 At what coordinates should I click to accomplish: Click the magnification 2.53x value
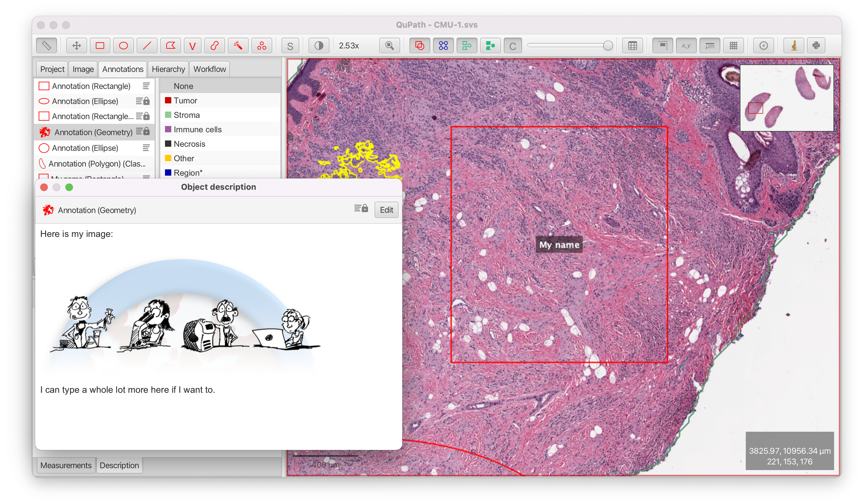(x=349, y=46)
